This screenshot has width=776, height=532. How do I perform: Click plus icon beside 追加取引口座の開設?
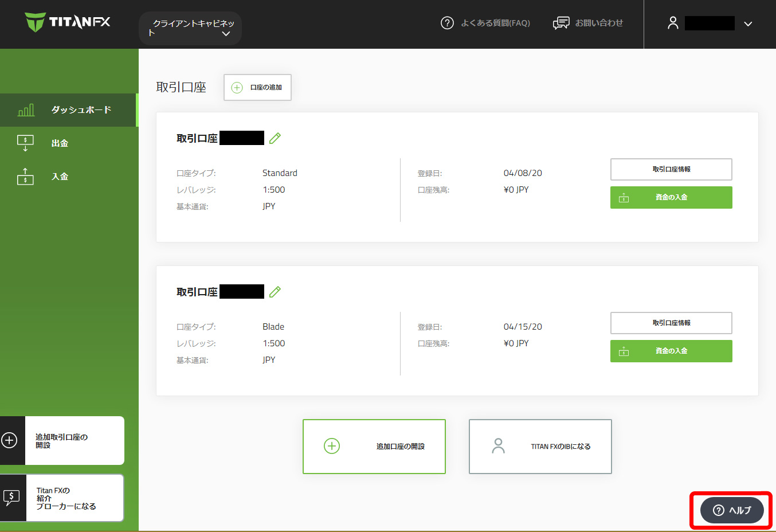coord(9,440)
